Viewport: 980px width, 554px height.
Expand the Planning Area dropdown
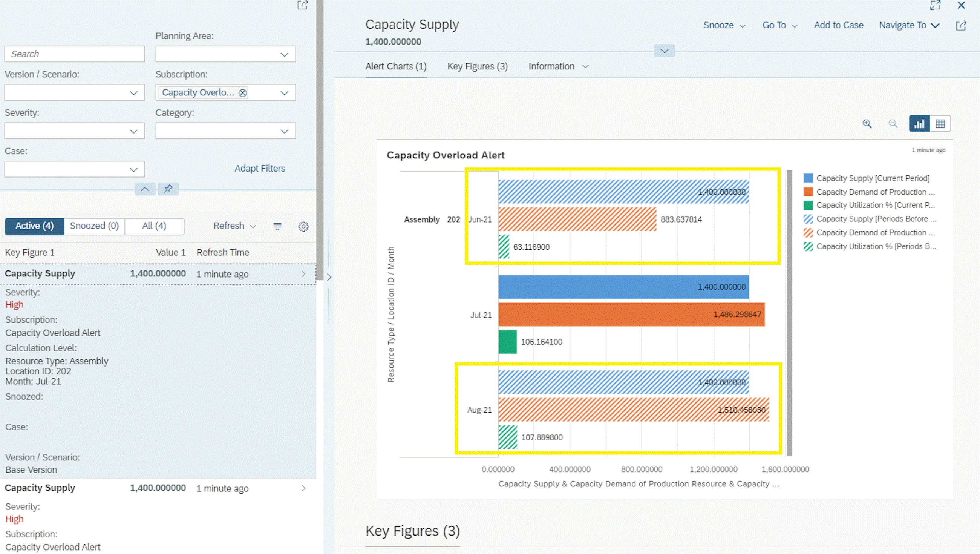pyautogui.click(x=284, y=54)
